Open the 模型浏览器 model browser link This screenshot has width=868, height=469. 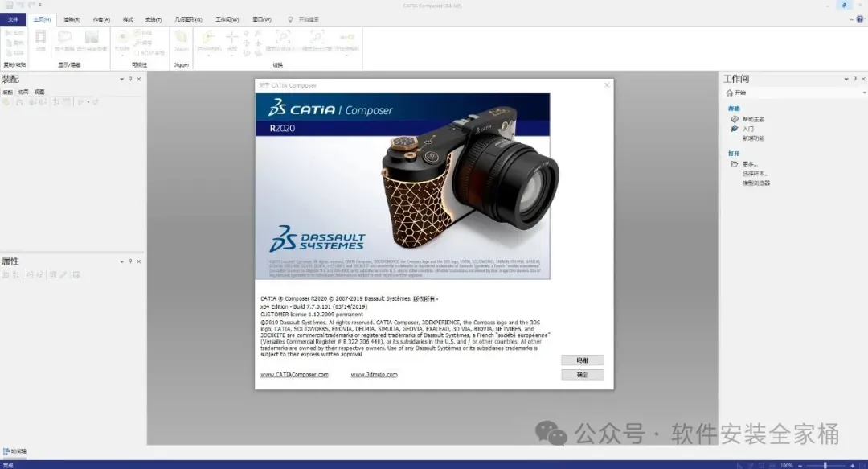(x=756, y=183)
